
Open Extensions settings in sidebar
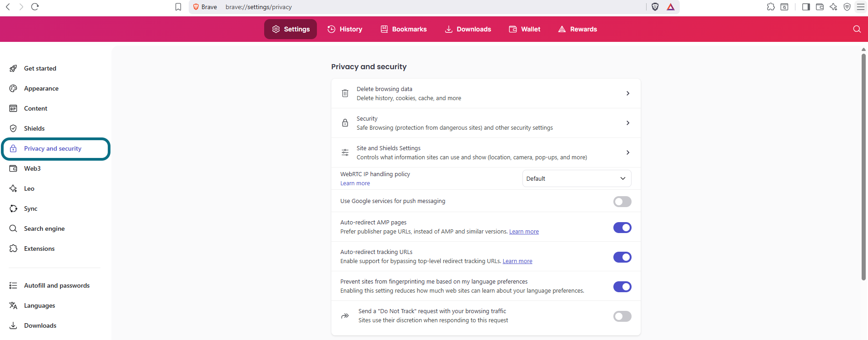(39, 249)
